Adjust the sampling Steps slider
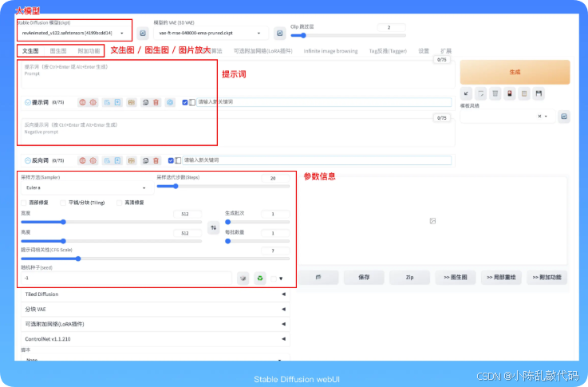 pyautogui.click(x=223, y=187)
